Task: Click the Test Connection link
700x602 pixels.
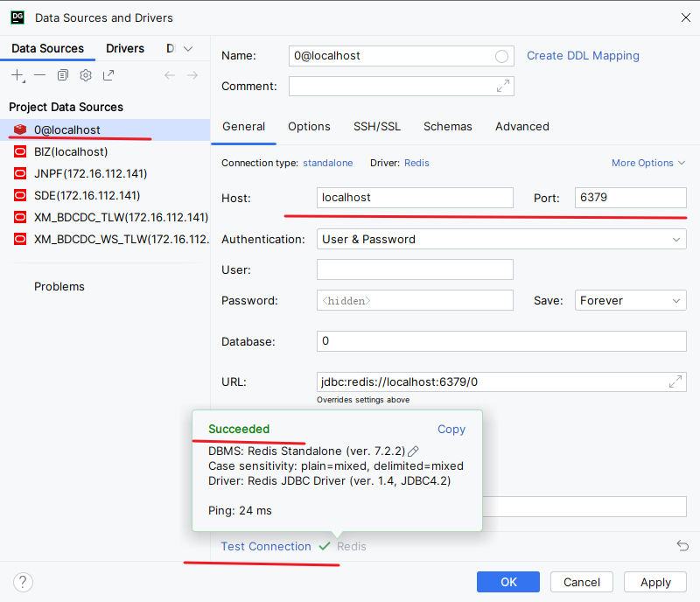Action: coord(266,546)
